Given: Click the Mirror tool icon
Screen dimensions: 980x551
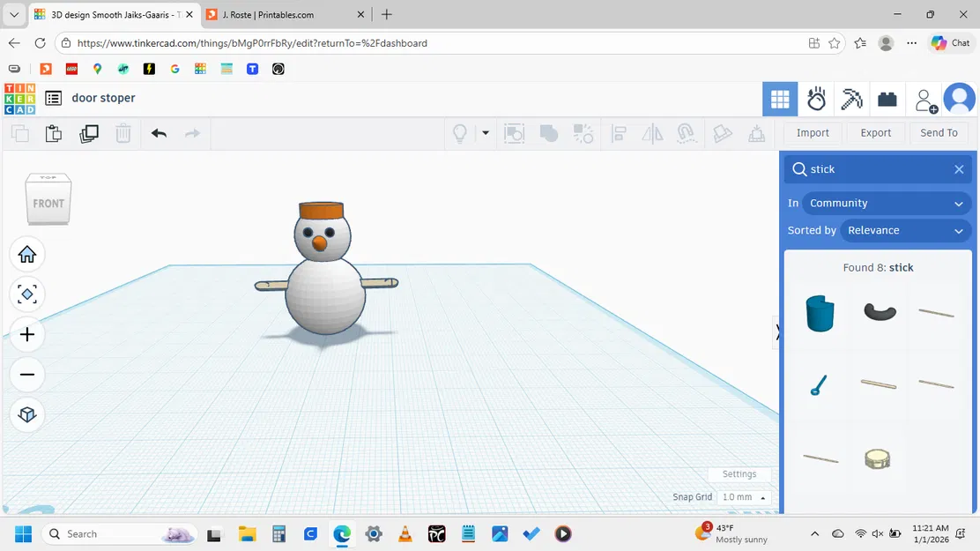Looking at the screenshot, I should coord(652,133).
